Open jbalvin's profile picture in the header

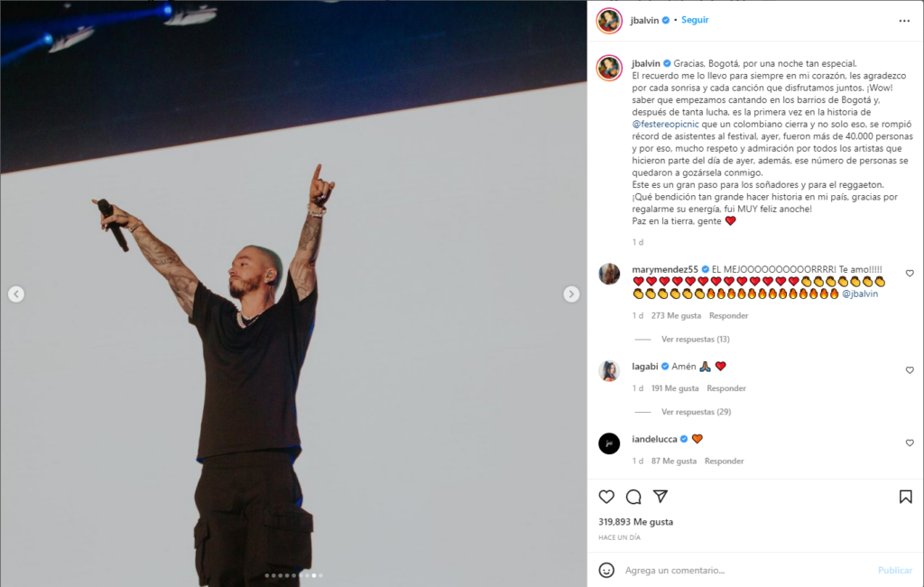pyautogui.click(x=609, y=21)
